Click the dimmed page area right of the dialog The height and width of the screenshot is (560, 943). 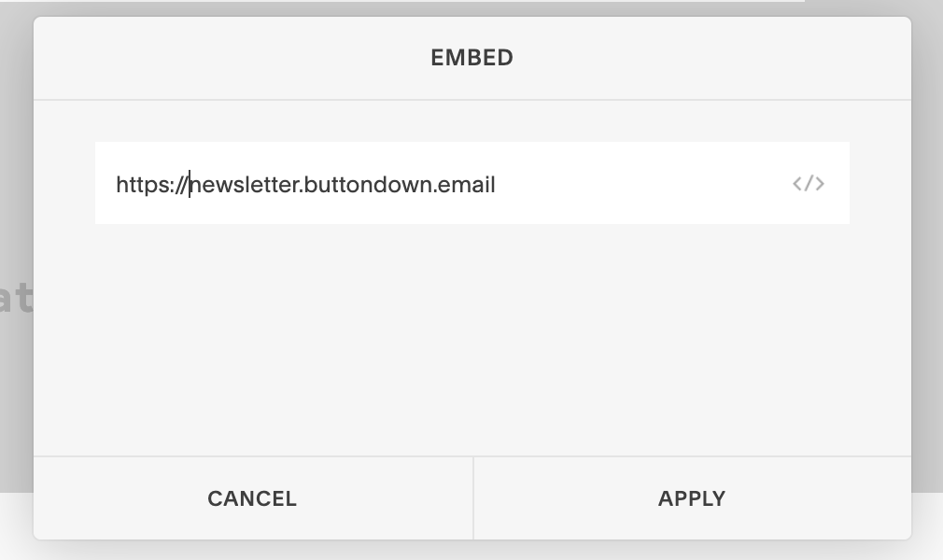click(x=927, y=241)
